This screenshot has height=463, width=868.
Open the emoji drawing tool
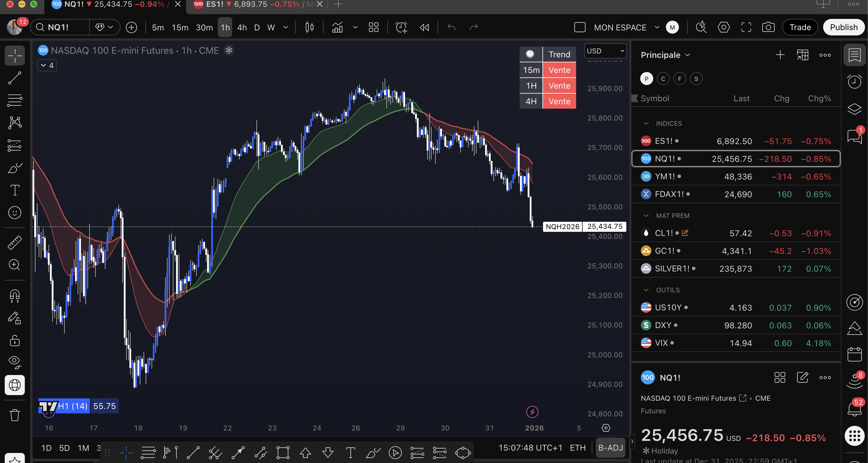click(15, 213)
